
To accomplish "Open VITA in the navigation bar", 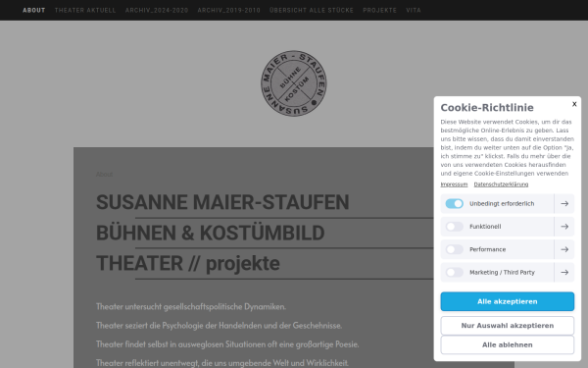I will (x=414, y=10).
